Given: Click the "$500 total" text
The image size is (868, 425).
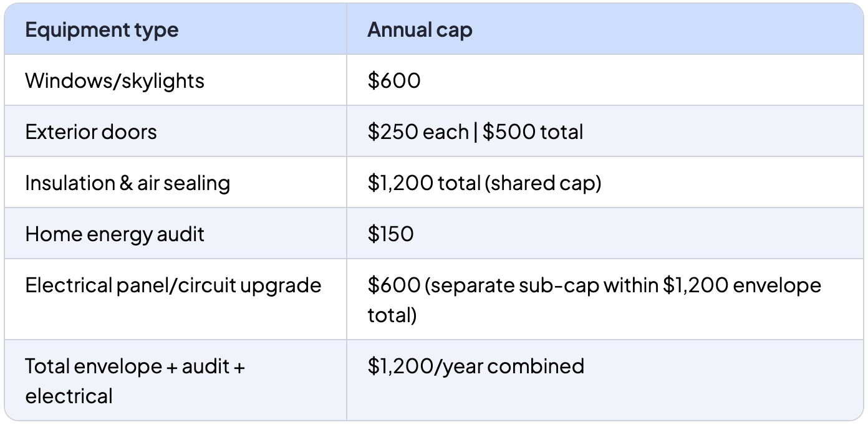Looking at the screenshot, I should click(x=533, y=132).
